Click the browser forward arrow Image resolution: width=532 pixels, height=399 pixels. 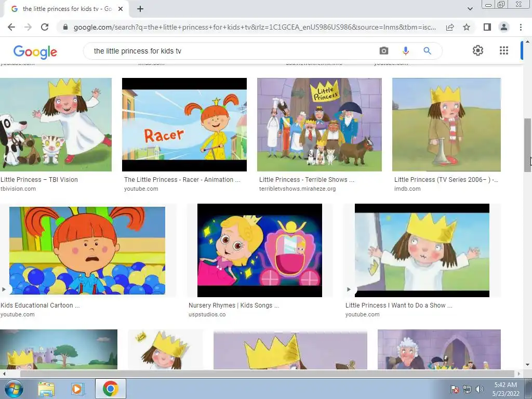(28, 27)
